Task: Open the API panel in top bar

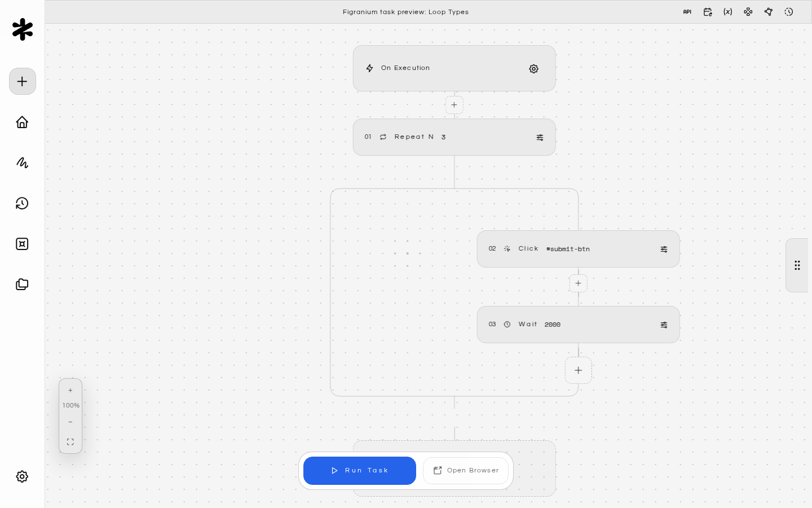Action: click(687, 12)
